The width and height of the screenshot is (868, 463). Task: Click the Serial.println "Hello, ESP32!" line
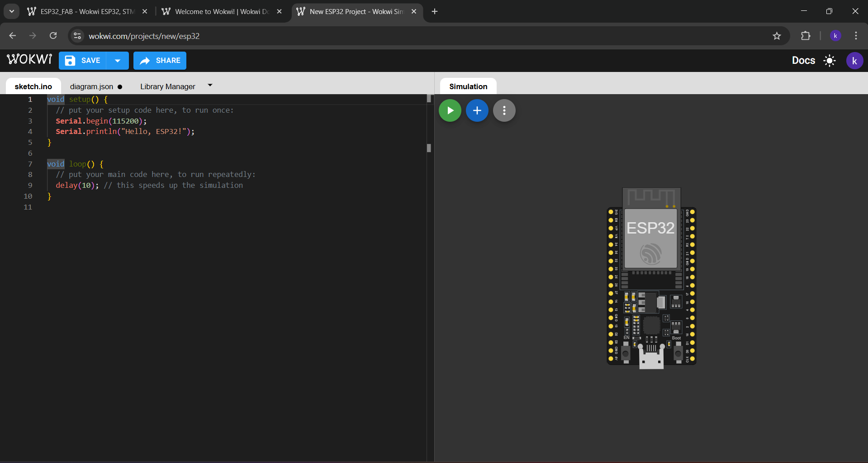tap(125, 132)
